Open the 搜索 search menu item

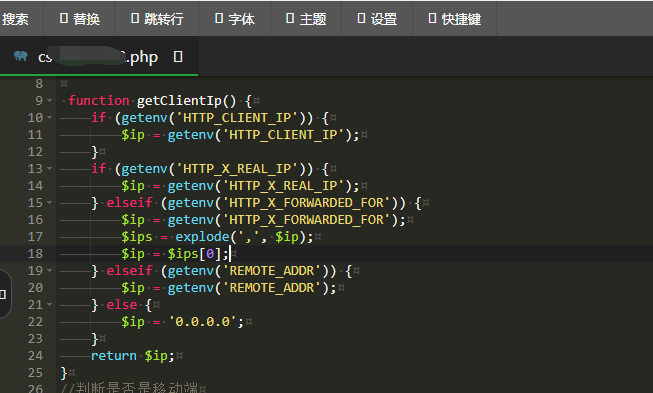coord(15,19)
